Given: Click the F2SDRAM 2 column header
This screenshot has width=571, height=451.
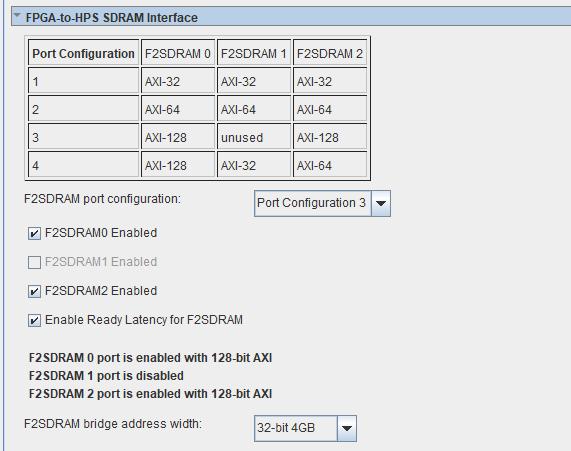Looking at the screenshot, I should coord(330,54).
